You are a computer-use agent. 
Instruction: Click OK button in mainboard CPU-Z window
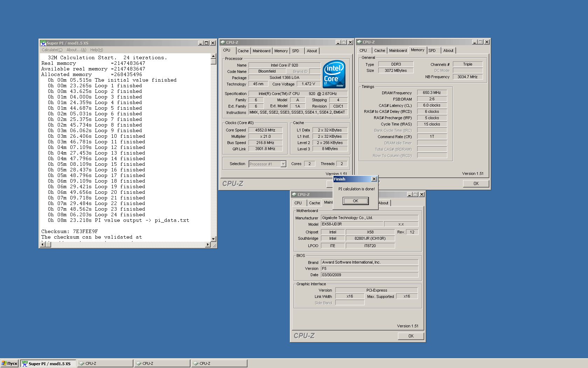click(x=411, y=336)
